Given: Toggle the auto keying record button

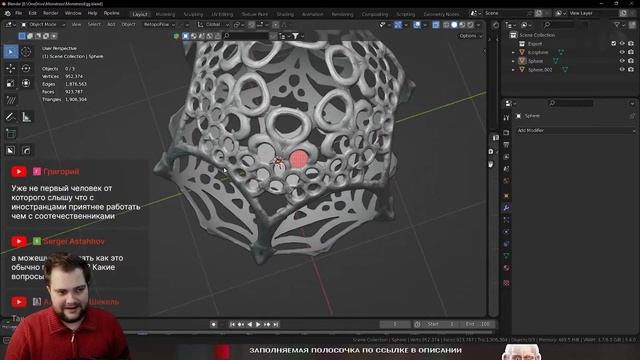Looking at the screenshot, I should (x=213, y=324).
